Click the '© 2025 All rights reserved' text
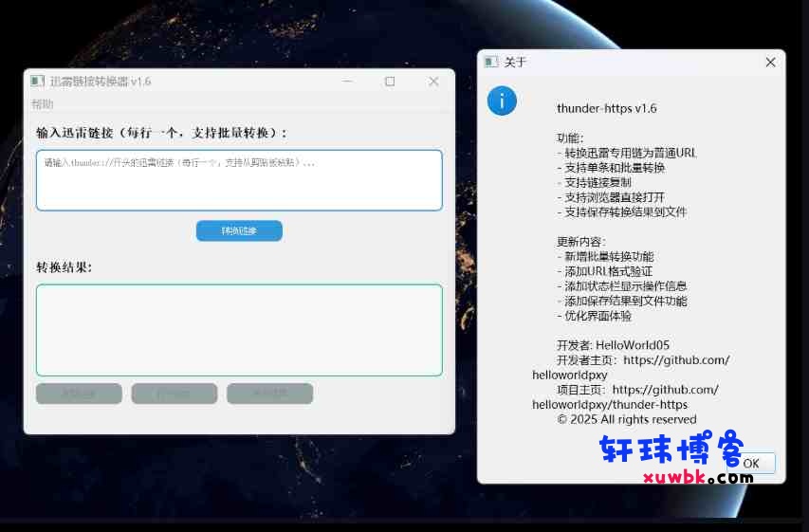Image resolution: width=809 pixels, height=532 pixels. (x=627, y=419)
